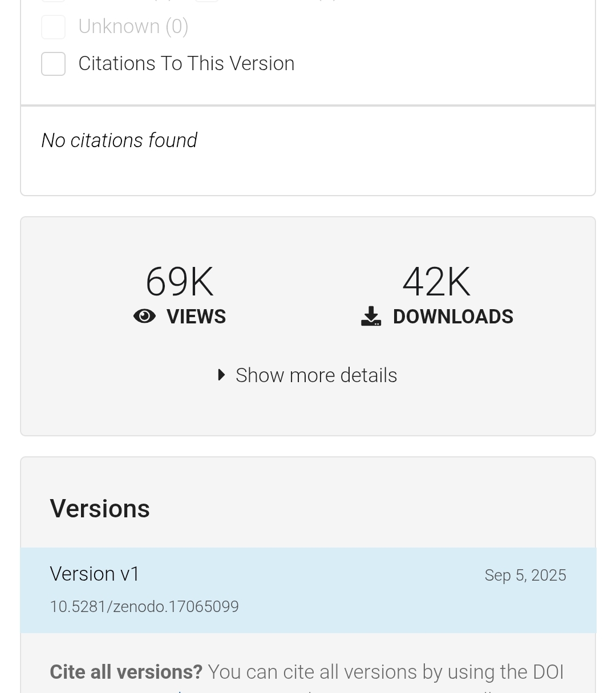Click the 42K downloads count

436,282
